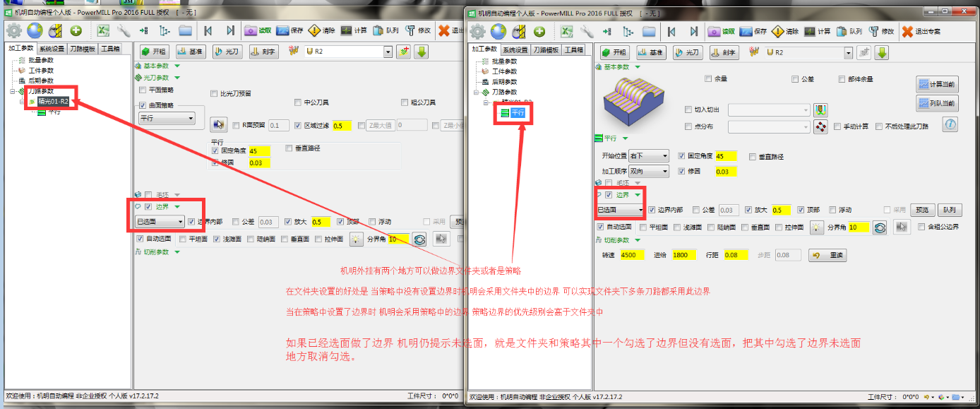Switch to 加工参数 tab in left window

pos(21,49)
